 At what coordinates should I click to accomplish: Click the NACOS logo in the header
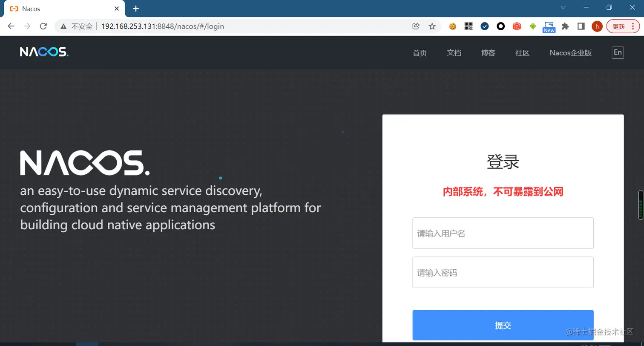tap(44, 52)
